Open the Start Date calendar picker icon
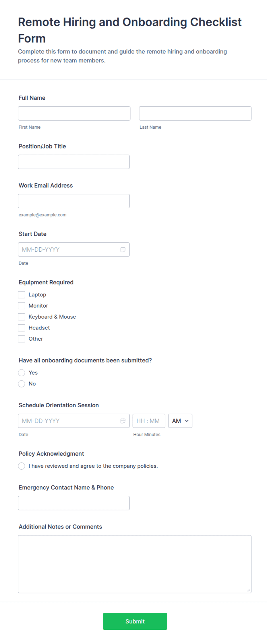This screenshot has width=267, height=644. click(x=123, y=250)
